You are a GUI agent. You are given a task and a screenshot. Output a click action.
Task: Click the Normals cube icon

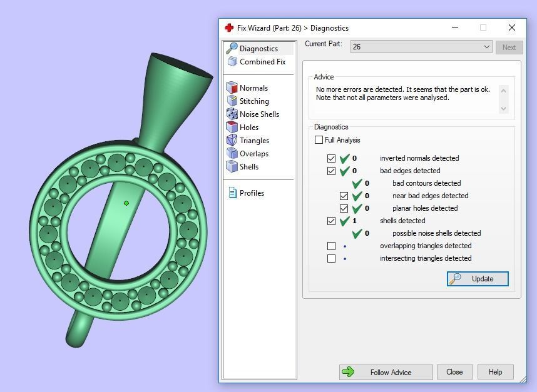(232, 88)
